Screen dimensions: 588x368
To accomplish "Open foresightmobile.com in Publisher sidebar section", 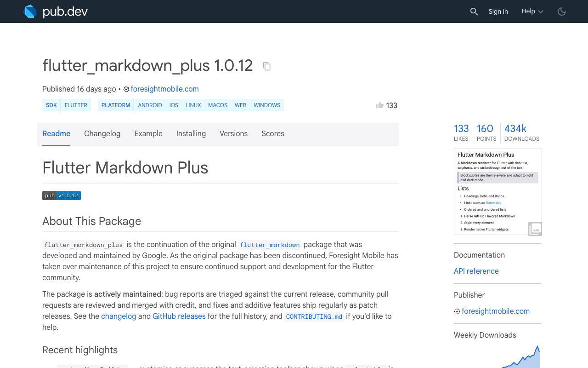I will 496,311.
